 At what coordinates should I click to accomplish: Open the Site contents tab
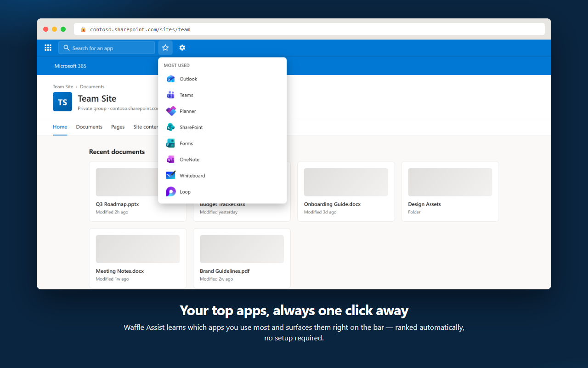coord(146,127)
